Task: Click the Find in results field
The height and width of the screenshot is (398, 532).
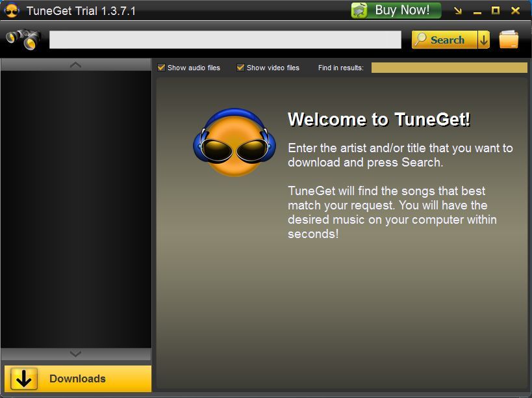Action: pyautogui.click(x=450, y=68)
